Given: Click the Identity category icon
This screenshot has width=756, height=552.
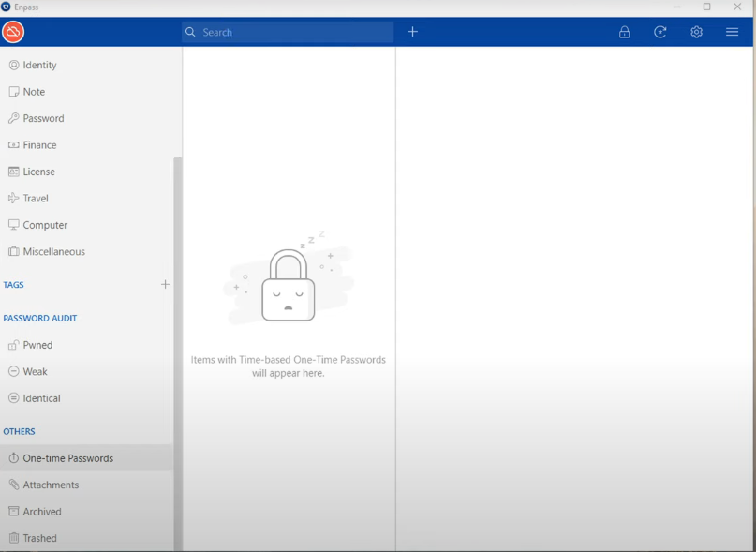Looking at the screenshot, I should (x=14, y=65).
